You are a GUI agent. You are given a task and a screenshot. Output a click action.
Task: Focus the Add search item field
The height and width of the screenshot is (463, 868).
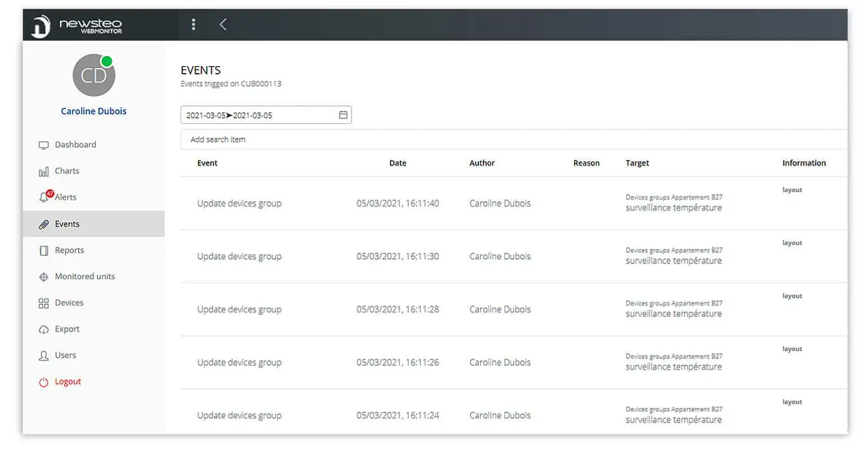514,139
